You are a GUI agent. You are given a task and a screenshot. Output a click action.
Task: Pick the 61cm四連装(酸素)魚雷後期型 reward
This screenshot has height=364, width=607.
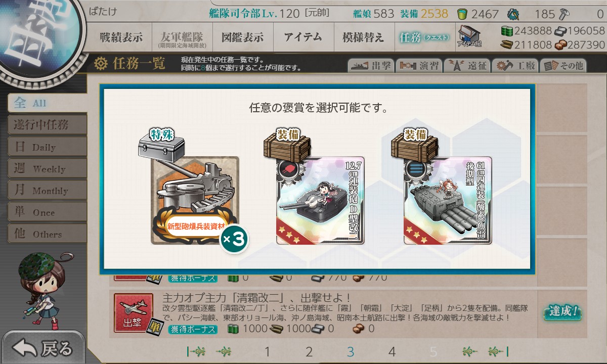[x=448, y=200]
